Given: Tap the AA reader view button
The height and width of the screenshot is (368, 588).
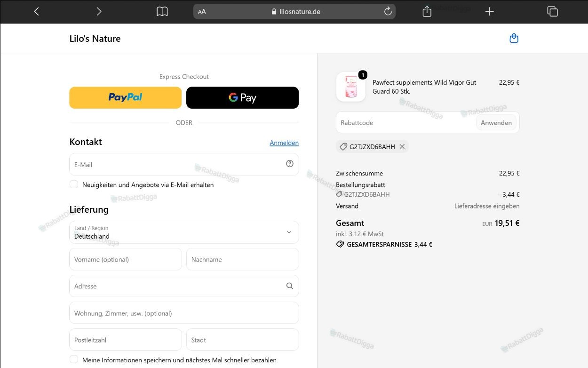Looking at the screenshot, I should pyautogui.click(x=202, y=12).
